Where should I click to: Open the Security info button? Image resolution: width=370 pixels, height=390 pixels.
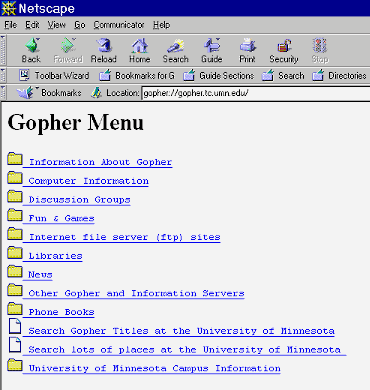[x=284, y=51]
